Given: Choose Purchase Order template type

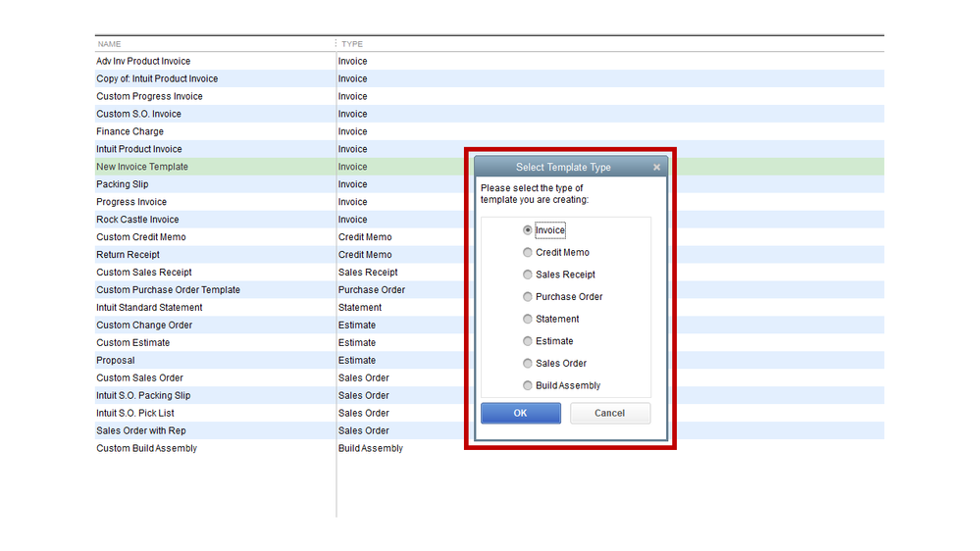Looking at the screenshot, I should (x=528, y=297).
